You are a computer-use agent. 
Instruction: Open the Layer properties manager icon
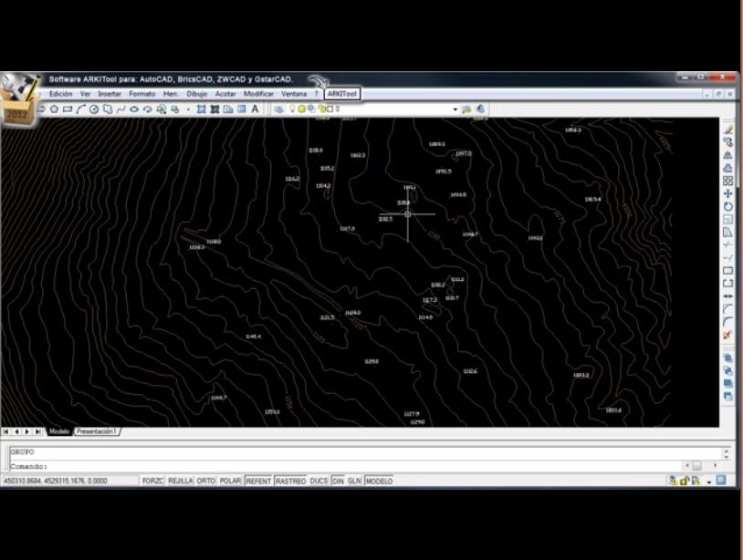279,109
